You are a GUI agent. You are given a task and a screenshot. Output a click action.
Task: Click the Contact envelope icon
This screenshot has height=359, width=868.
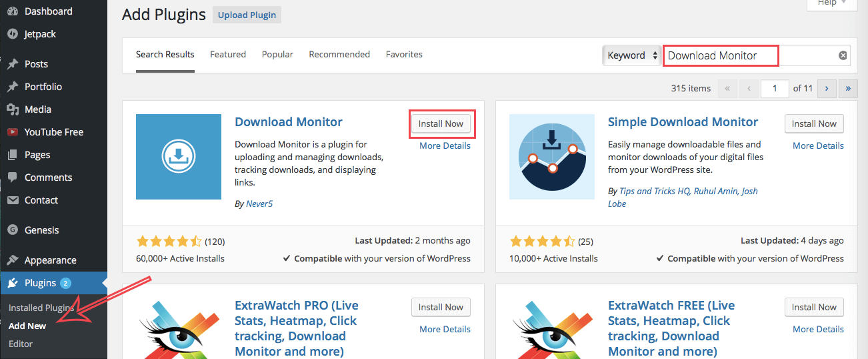coord(12,200)
